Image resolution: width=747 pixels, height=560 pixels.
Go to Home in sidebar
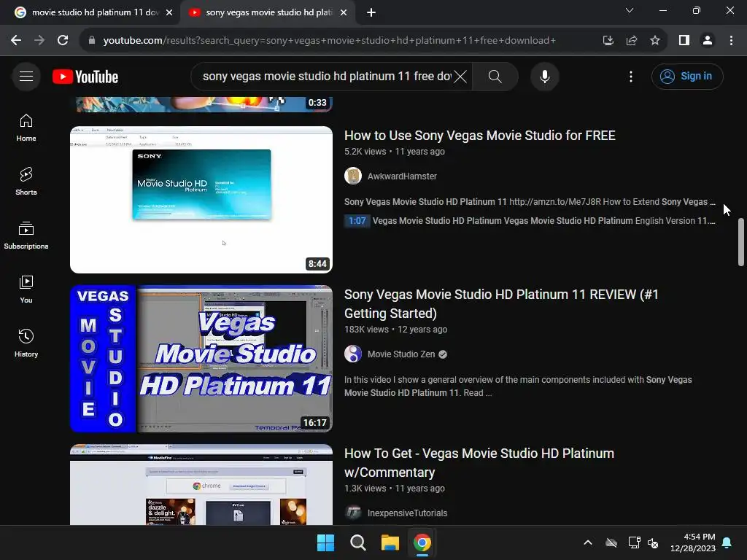[26, 128]
